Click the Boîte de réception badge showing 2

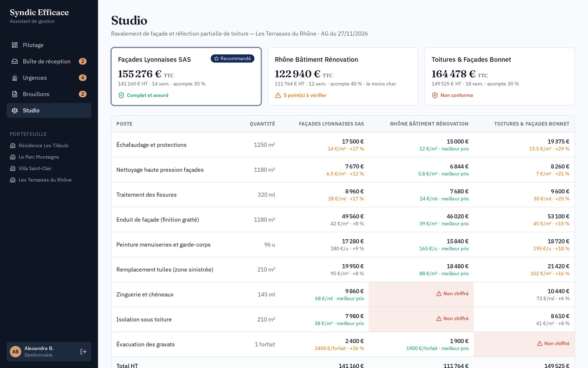pyautogui.click(x=83, y=61)
